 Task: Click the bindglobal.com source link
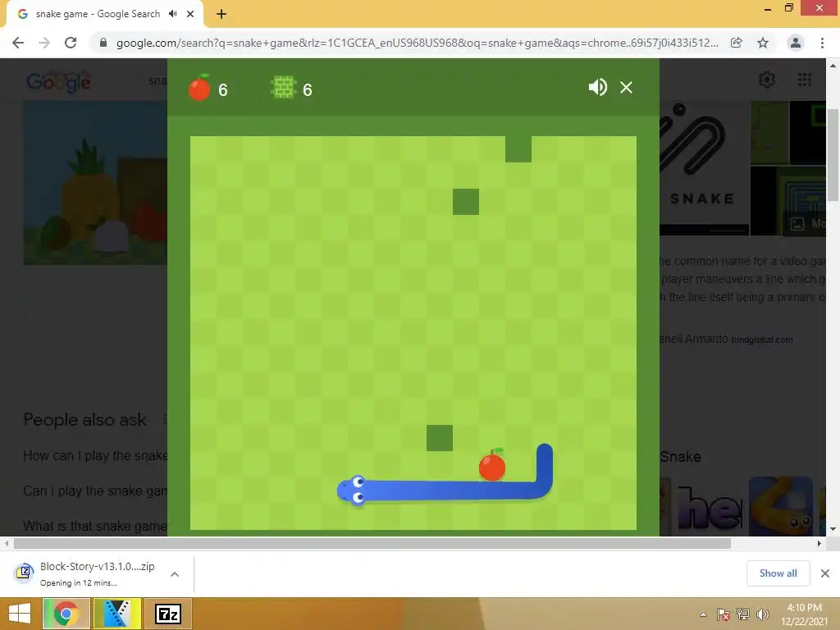point(762,340)
